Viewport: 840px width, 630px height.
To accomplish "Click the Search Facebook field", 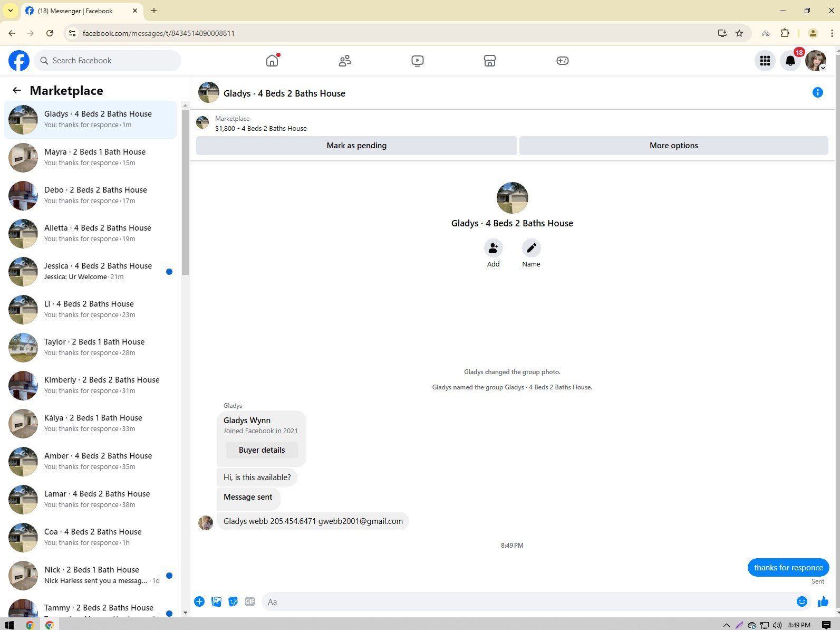I will tap(108, 61).
